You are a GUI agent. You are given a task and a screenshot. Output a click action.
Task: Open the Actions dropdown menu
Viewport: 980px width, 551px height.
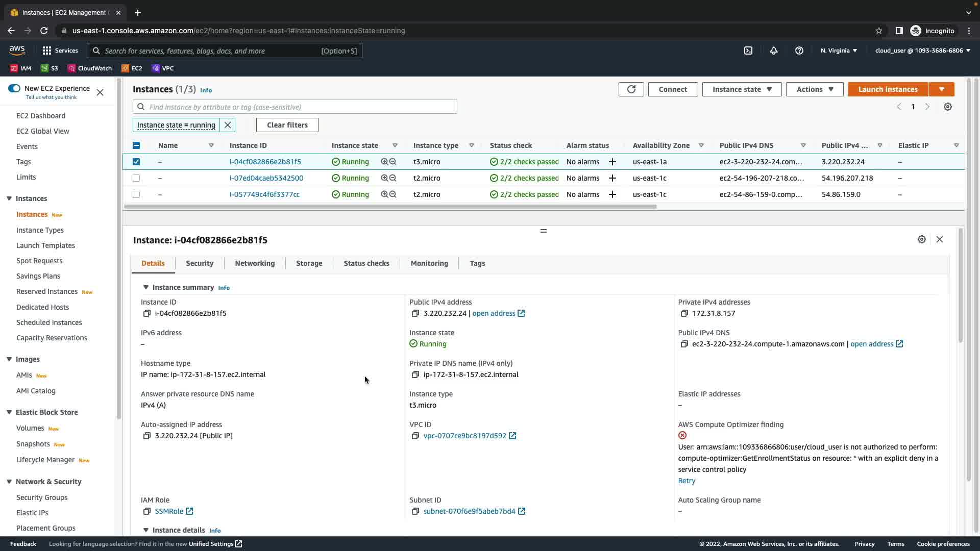[x=815, y=89]
